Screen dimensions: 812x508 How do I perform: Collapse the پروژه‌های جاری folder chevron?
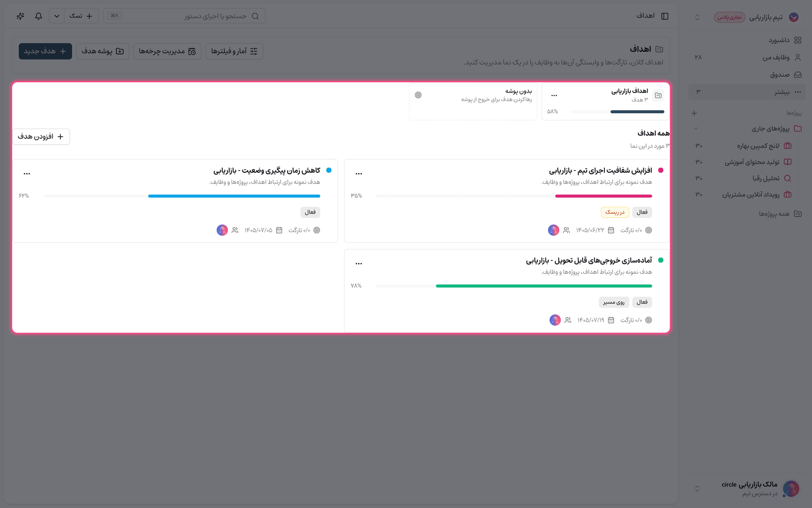coord(696,129)
